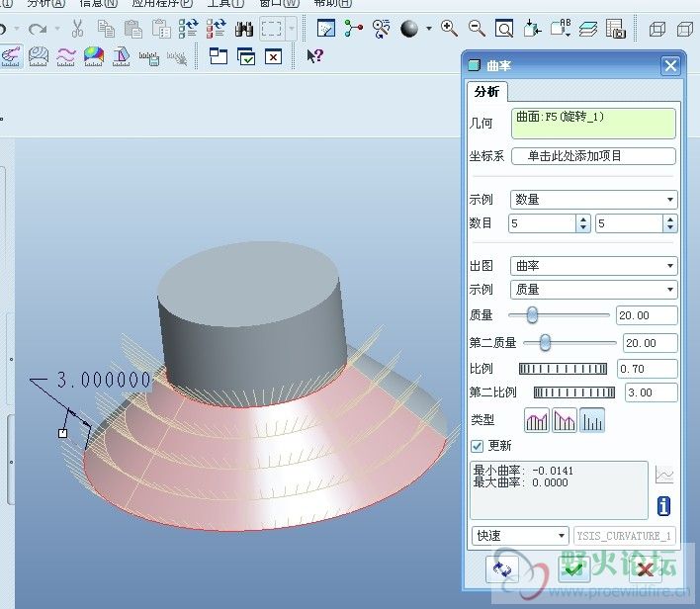Click the wireframe display cube icon
The height and width of the screenshot is (609, 700).
pyautogui.click(x=656, y=29)
